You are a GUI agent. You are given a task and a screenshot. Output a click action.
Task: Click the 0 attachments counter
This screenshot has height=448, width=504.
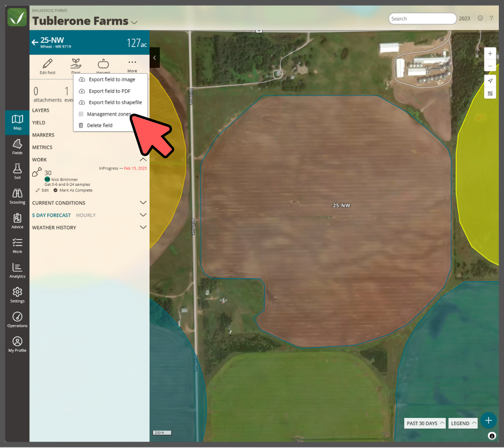[47, 94]
